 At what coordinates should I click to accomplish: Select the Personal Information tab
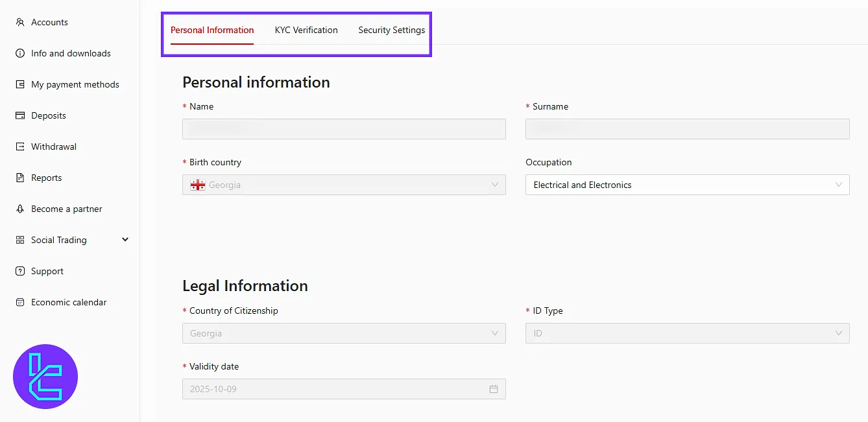click(x=212, y=30)
